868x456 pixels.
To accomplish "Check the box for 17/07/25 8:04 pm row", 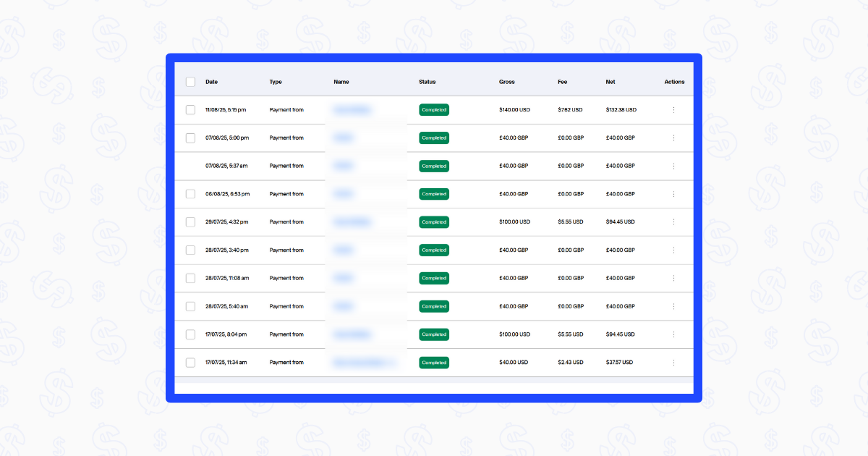I will [x=190, y=334].
